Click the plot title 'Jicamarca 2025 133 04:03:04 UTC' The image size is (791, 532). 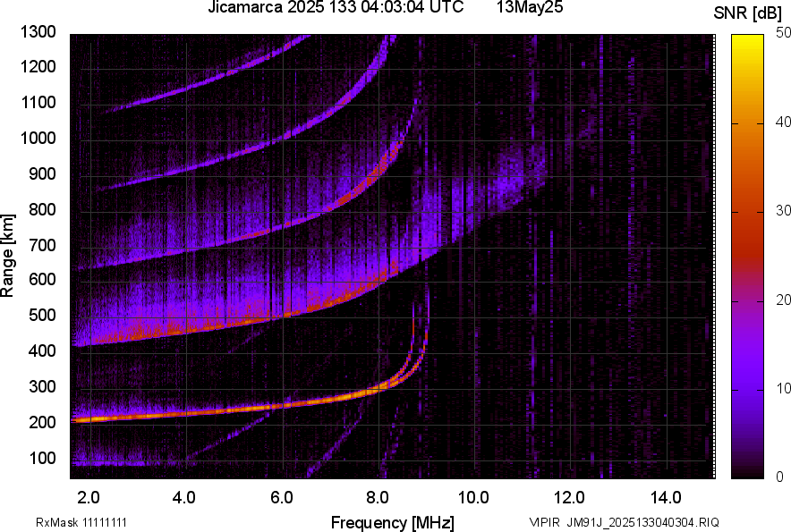pos(336,7)
